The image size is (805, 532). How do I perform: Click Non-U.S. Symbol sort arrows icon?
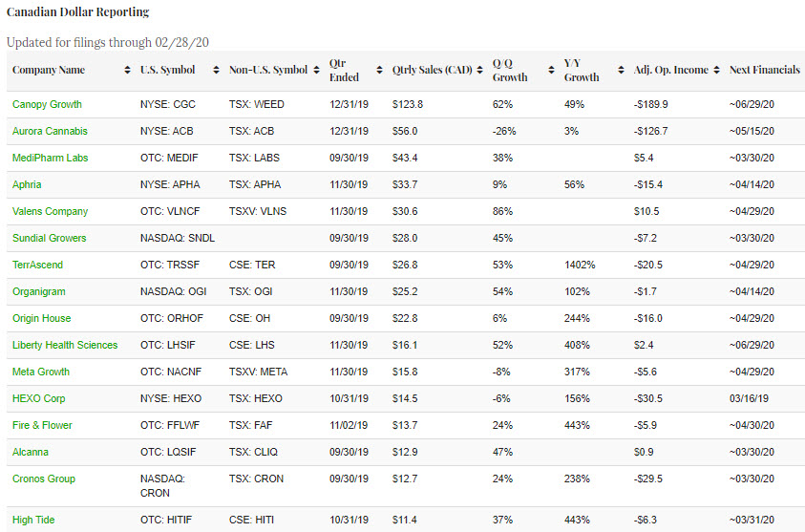317,71
